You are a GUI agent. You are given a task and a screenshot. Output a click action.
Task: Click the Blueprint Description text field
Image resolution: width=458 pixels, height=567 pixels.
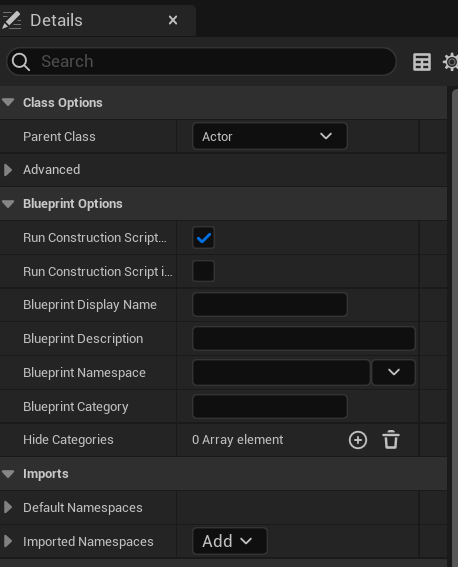(304, 338)
